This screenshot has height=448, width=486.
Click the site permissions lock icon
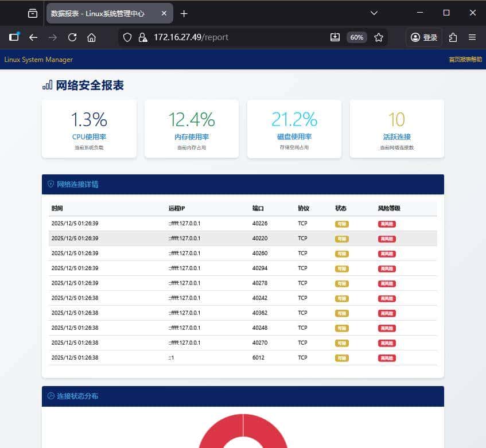(142, 37)
